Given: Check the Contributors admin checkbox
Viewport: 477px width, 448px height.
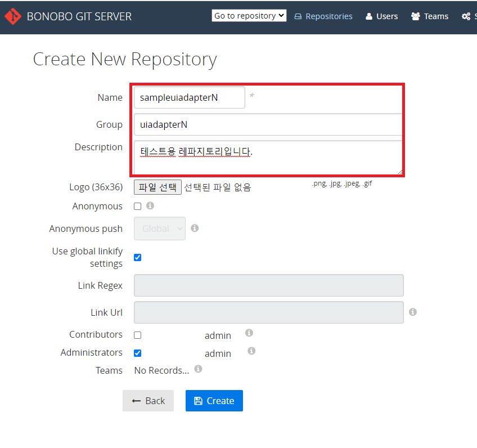Looking at the screenshot, I should point(138,335).
